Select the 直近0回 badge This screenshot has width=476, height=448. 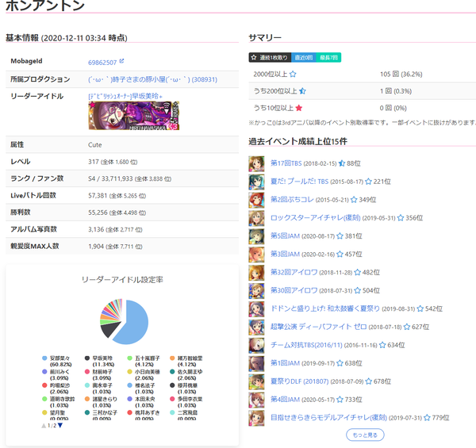point(304,57)
